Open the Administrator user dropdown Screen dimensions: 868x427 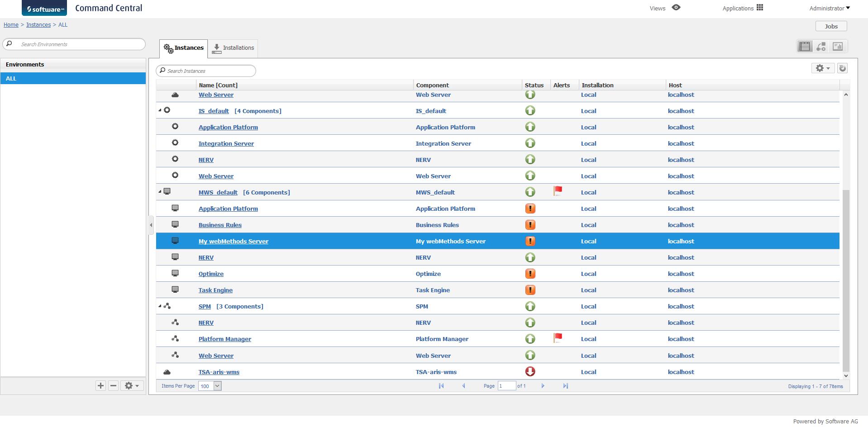830,8
